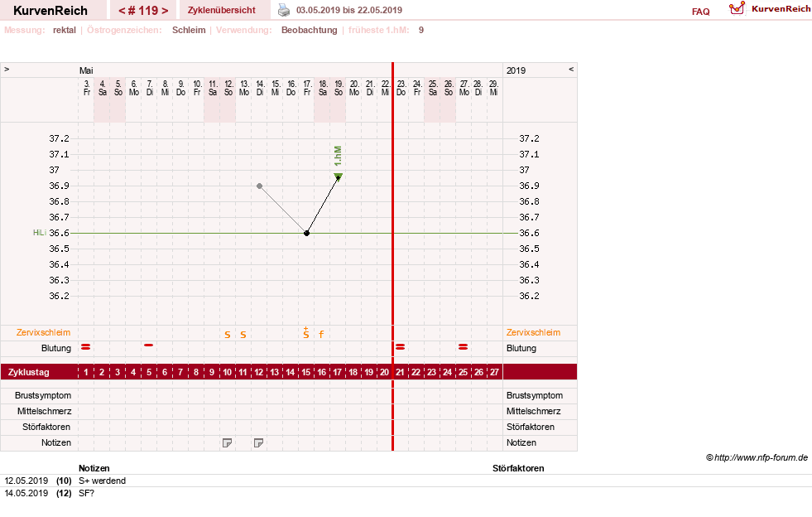The width and height of the screenshot is (812, 517).
Task: Select bleeding mark on cycle day 5
Action: (149, 345)
